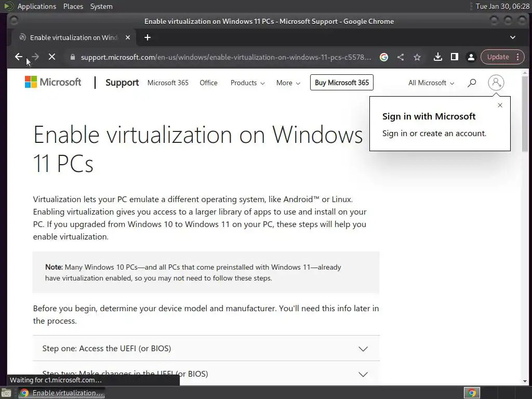Image resolution: width=532 pixels, height=399 pixels.
Task: Click the Office nav link
Action: (x=208, y=83)
